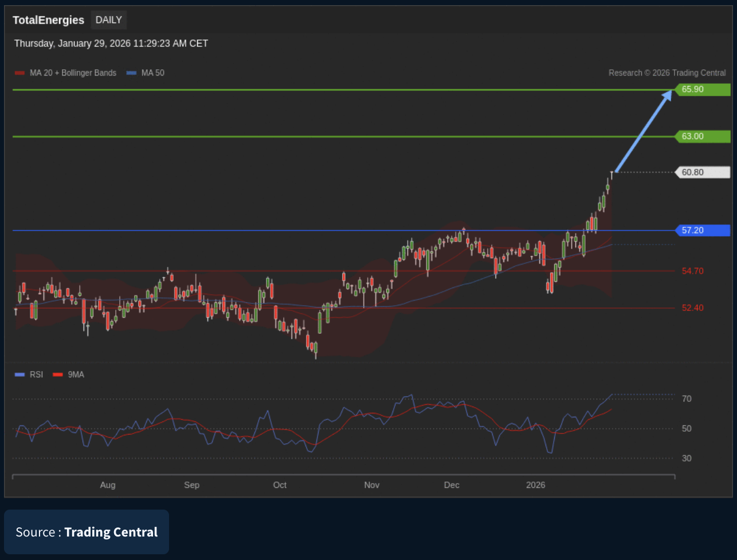Toggle the RSI legend entry

[29, 374]
